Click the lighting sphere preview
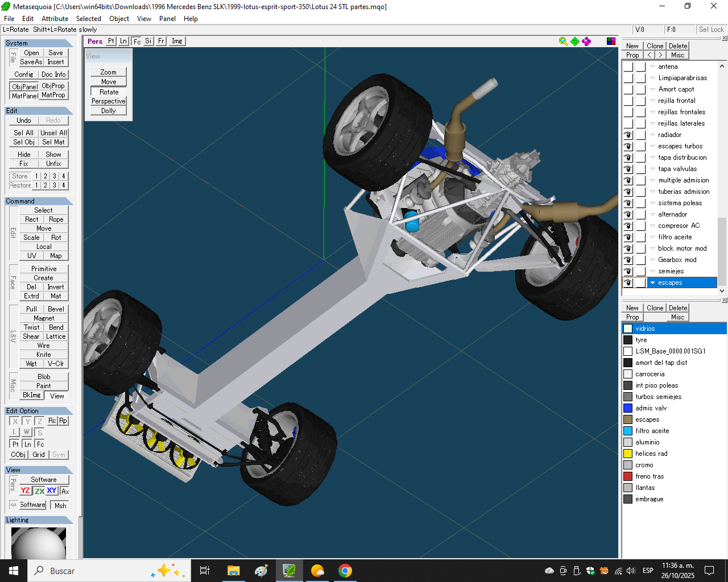 (x=39, y=543)
